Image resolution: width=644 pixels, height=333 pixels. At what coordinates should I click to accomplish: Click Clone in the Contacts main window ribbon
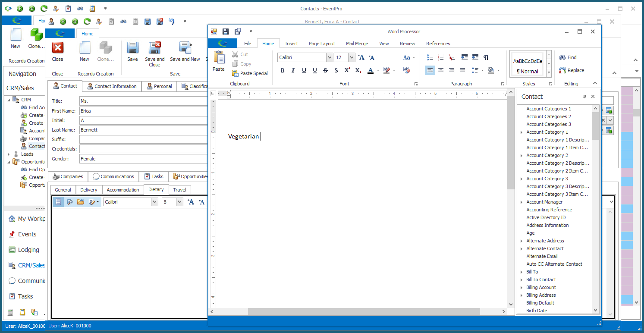36,38
